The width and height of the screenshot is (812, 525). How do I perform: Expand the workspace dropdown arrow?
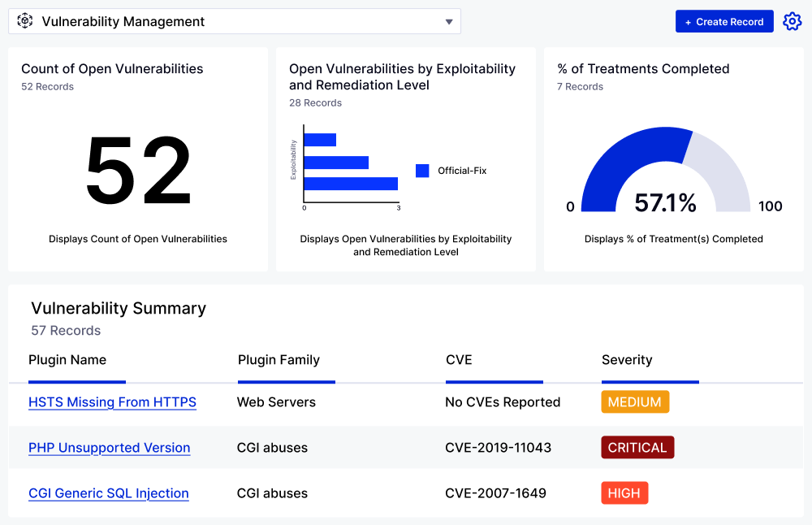point(448,22)
